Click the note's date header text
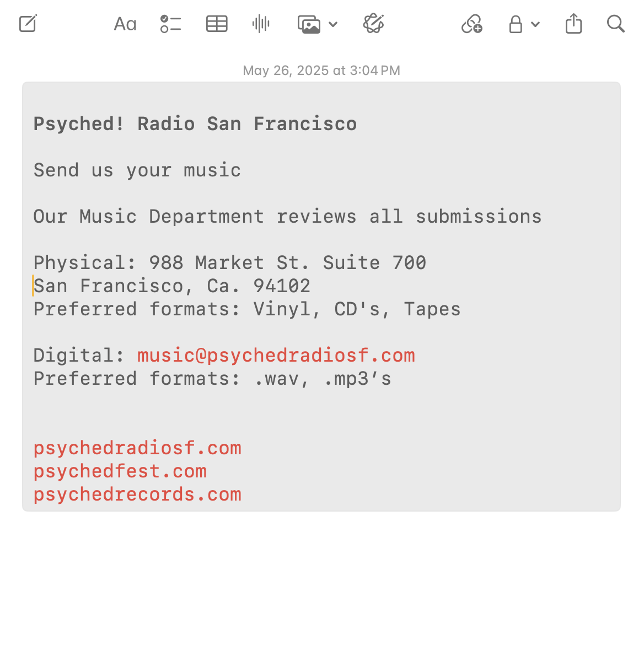 pos(321,71)
